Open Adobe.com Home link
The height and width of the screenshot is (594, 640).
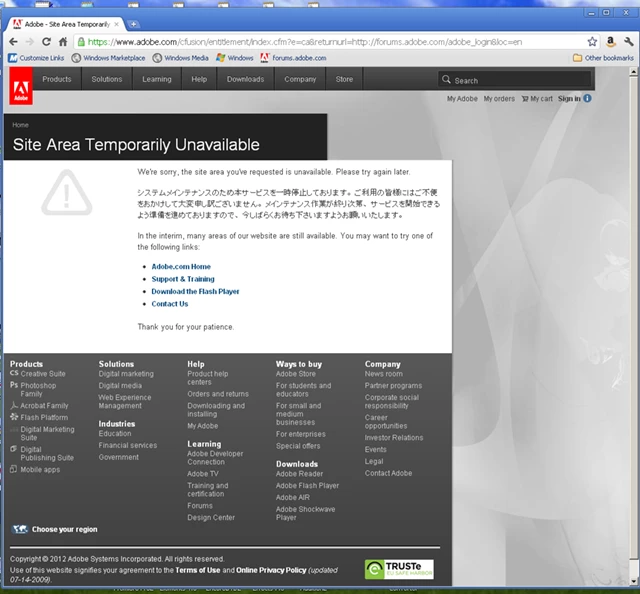pyautogui.click(x=181, y=267)
